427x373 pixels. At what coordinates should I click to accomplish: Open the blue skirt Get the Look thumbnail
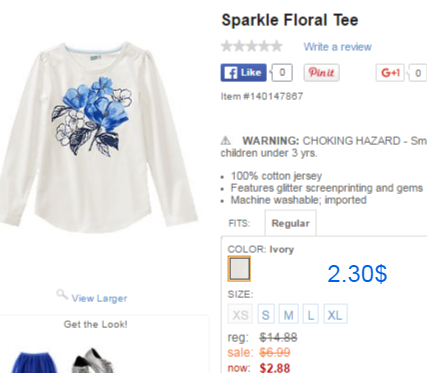35,362
